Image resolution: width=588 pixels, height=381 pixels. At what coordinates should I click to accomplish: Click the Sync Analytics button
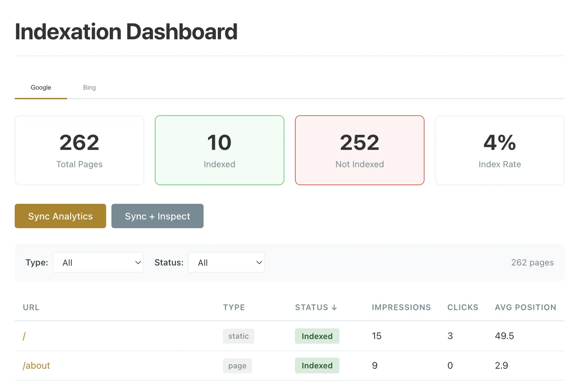tap(60, 216)
